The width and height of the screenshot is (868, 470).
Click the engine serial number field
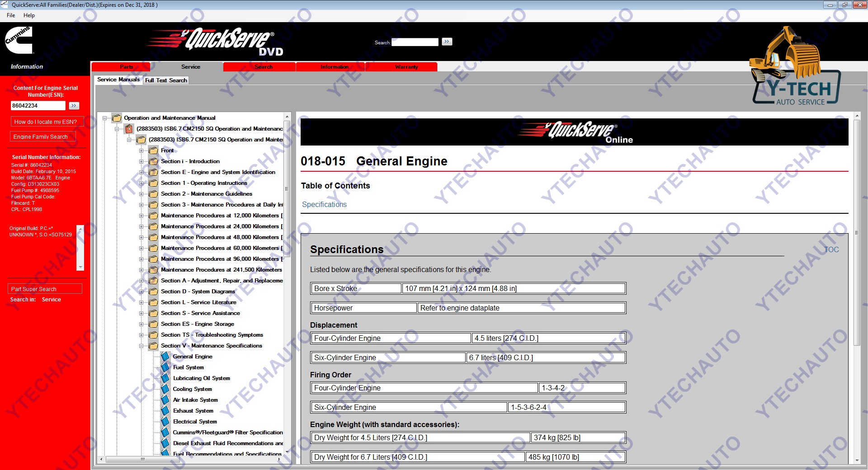[x=38, y=106]
